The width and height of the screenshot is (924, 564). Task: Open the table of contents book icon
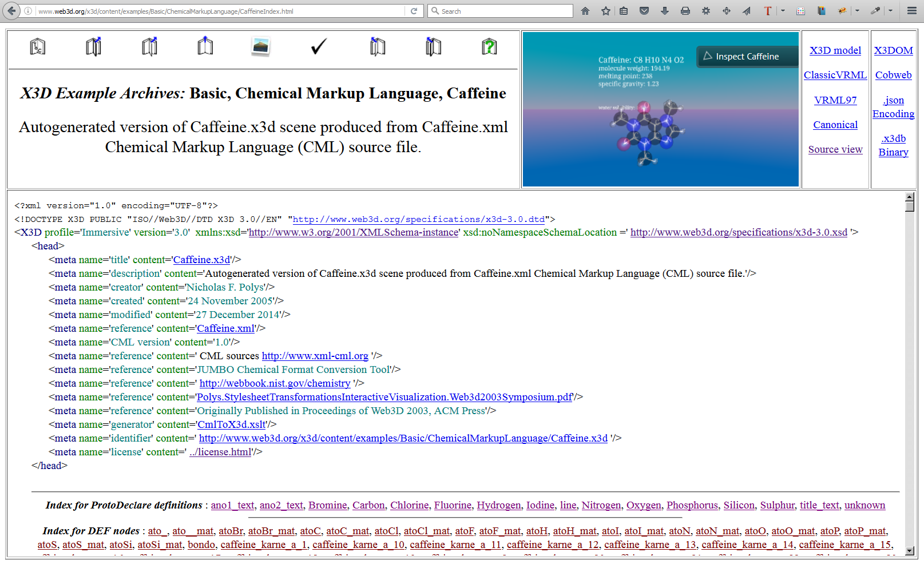click(38, 46)
